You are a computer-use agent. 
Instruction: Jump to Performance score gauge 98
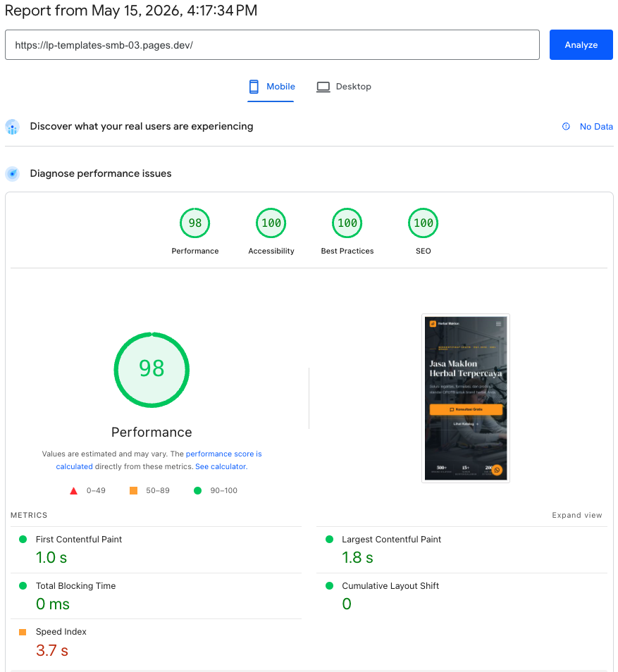pyautogui.click(x=194, y=223)
